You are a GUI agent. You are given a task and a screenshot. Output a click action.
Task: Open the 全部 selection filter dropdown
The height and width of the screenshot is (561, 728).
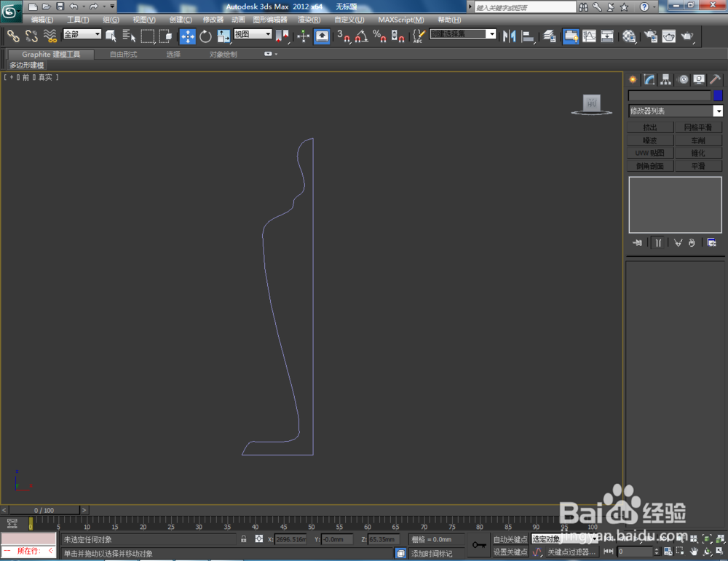(x=82, y=34)
